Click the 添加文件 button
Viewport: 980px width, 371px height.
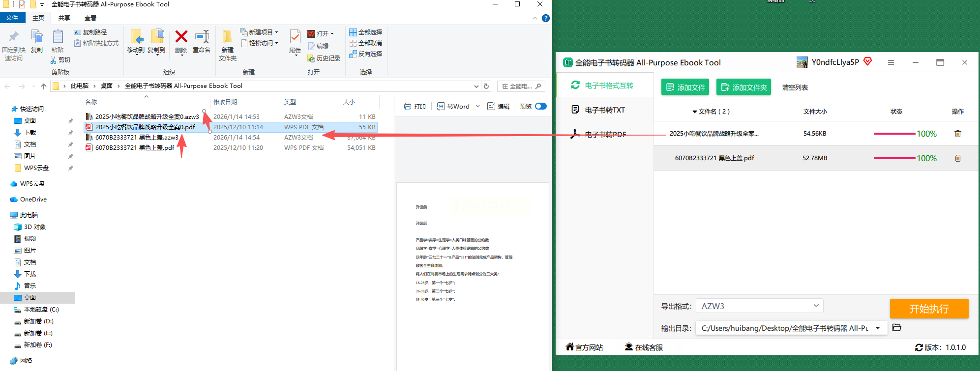(x=685, y=87)
